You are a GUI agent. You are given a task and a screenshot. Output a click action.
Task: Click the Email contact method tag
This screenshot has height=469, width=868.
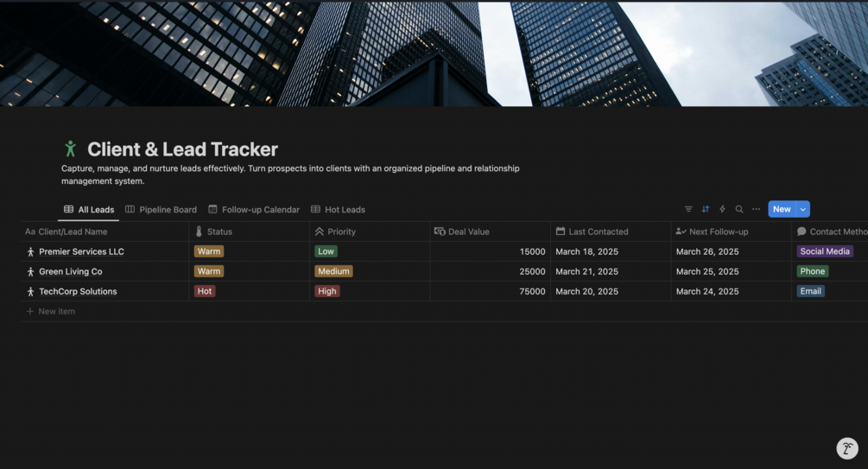coord(810,291)
